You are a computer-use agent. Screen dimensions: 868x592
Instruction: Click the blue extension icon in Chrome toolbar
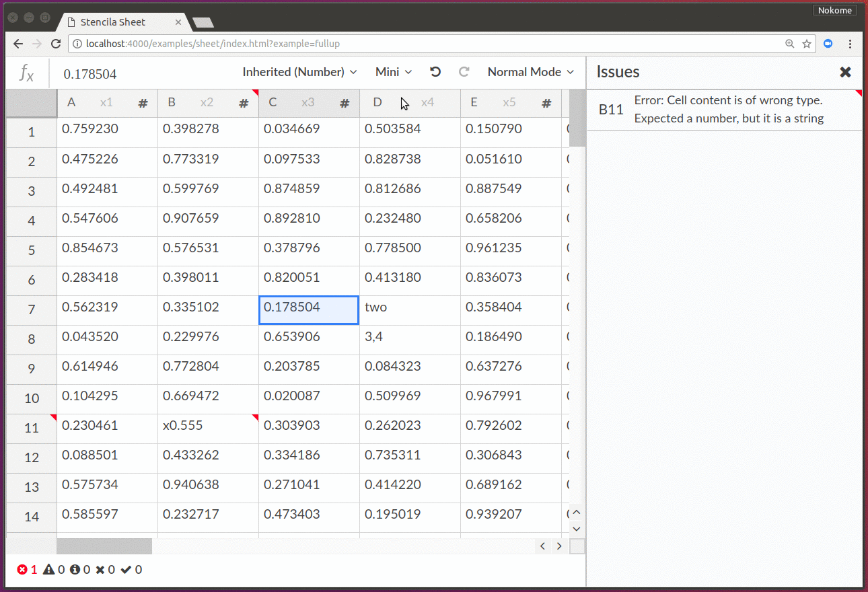tap(828, 44)
